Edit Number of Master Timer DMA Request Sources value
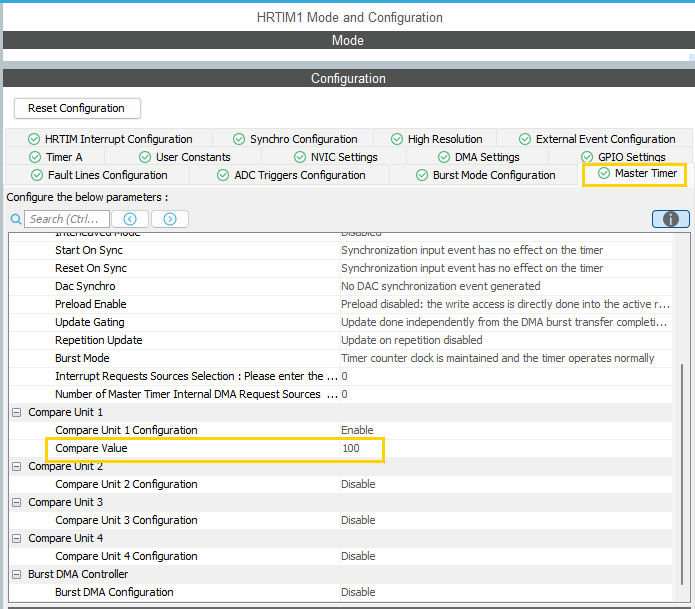 pos(506,394)
